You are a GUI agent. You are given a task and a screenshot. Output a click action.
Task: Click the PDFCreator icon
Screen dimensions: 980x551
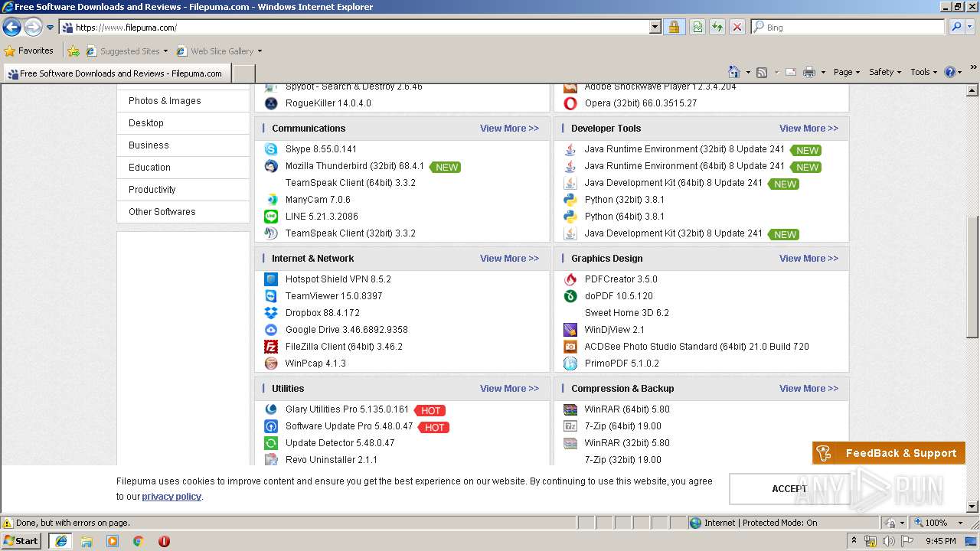(570, 279)
